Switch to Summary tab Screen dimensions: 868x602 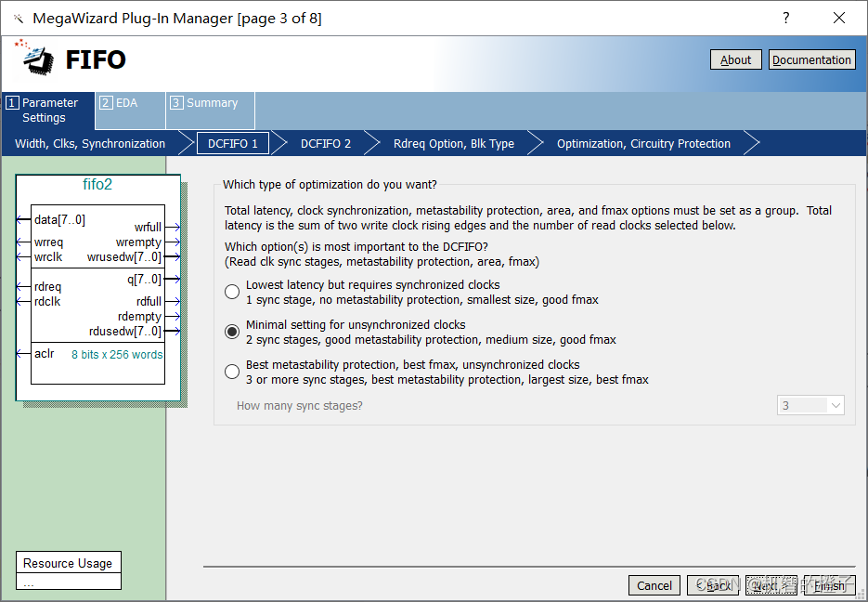coord(211,111)
